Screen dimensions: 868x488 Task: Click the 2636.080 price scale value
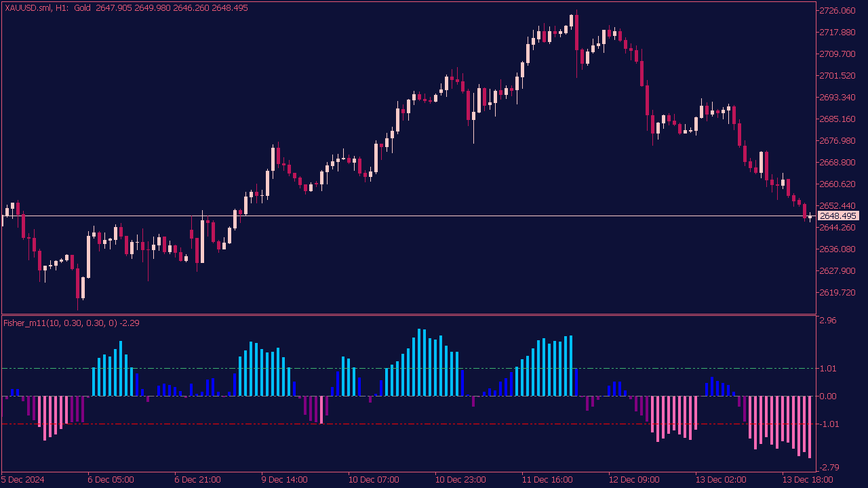(x=839, y=249)
